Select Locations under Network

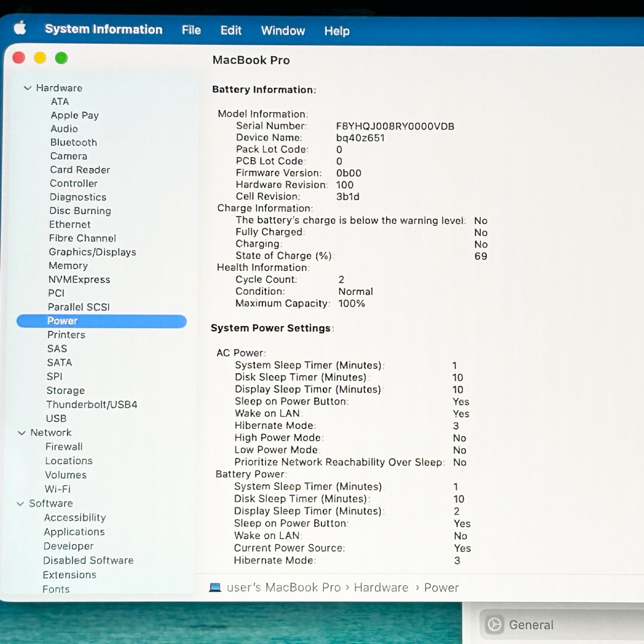pos(69,461)
